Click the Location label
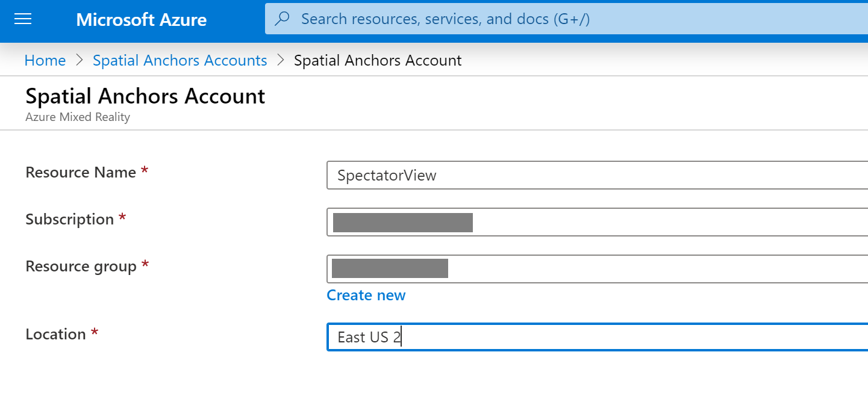 click(x=56, y=335)
